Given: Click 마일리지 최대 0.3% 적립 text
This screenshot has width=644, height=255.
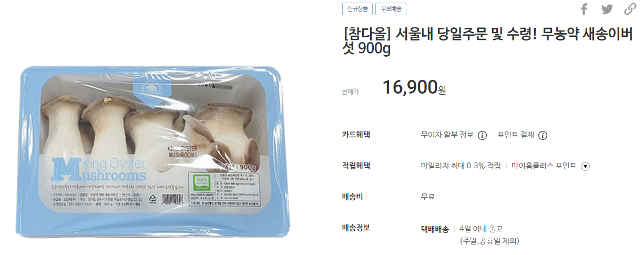Looking at the screenshot, I should [x=461, y=166].
